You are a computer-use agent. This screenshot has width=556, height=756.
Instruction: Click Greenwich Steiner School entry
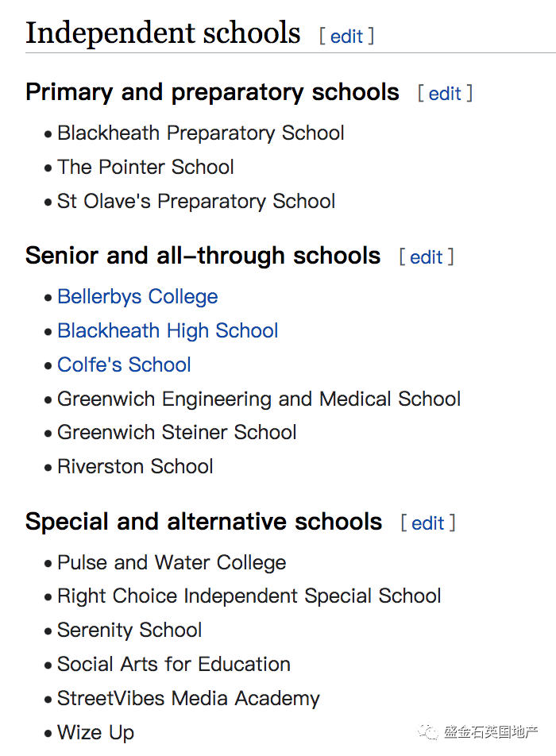pos(176,433)
